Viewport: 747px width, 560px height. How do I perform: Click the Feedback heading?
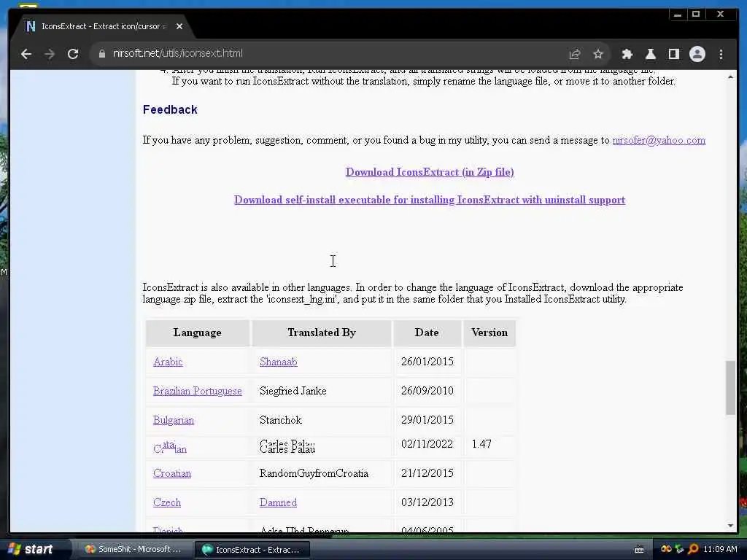coord(170,109)
